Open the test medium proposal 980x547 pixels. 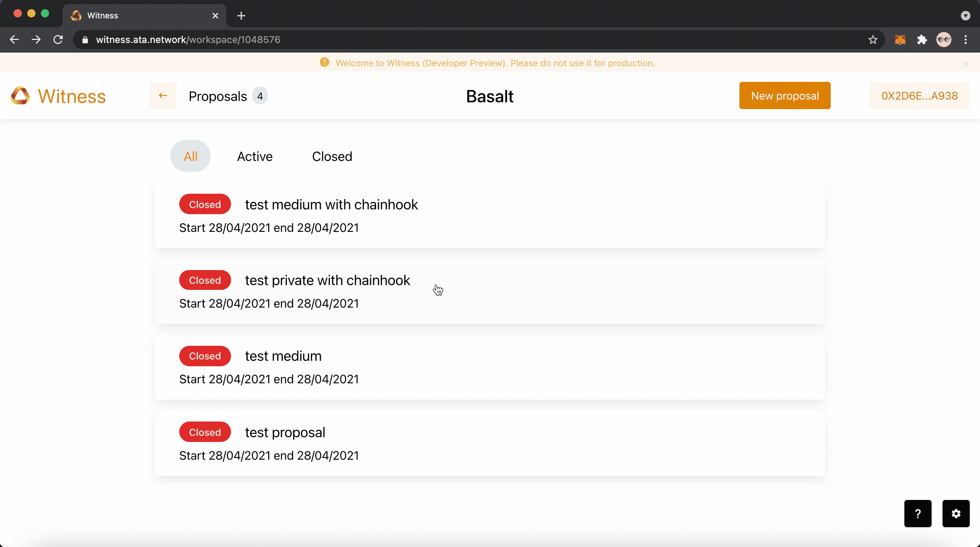click(490, 367)
